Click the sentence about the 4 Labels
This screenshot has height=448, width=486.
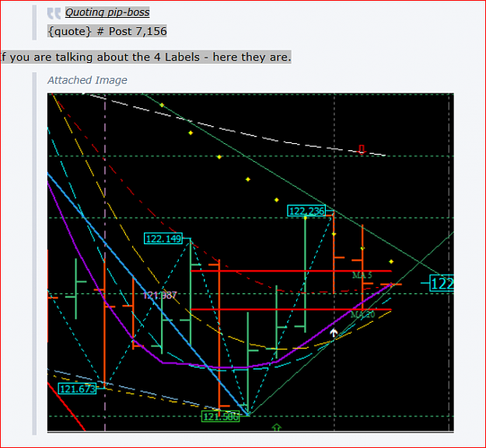pyautogui.click(x=145, y=57)
